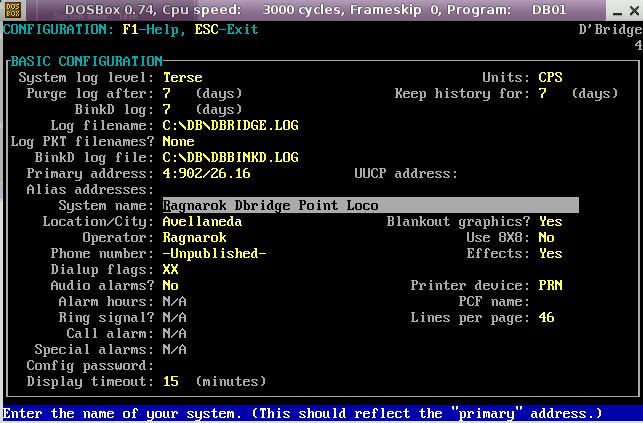The height and width of the screenshot is (423, 643).
Task: Edit the Operator Ragnarok field
Action: (x=194, y=237)
